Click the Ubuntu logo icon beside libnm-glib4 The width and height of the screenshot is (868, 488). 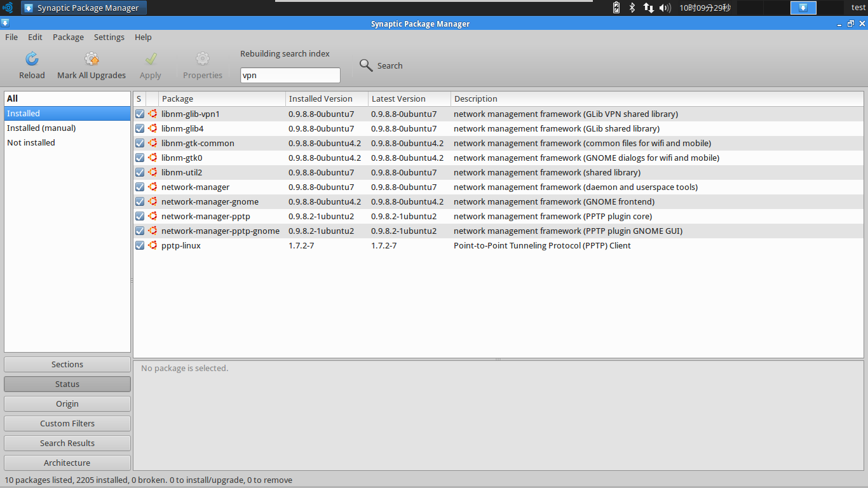153,128
